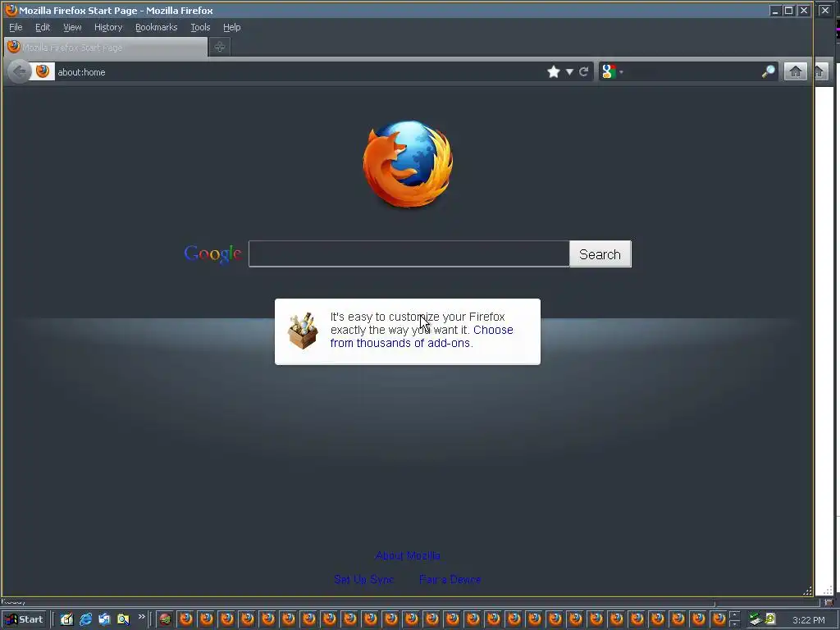The height and width of the screenshot is (630, 840).
Task: Click the back arrow navigation button
Action: coord(20,72)
